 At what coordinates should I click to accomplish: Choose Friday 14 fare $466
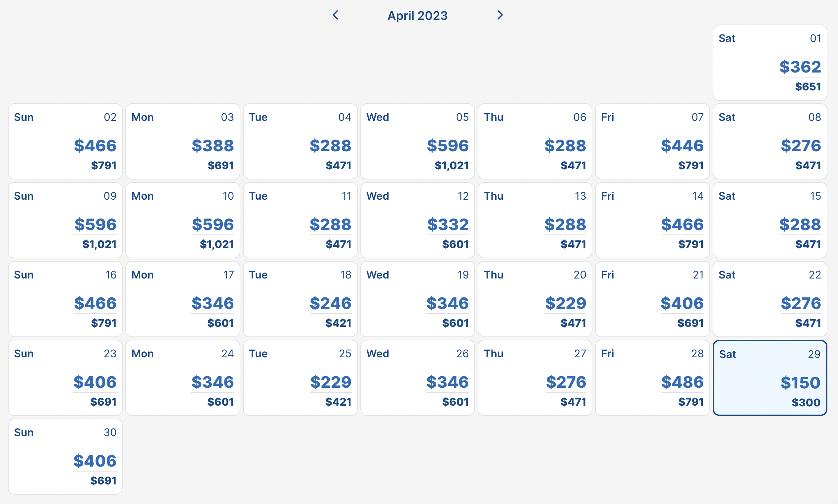[652, 220]
